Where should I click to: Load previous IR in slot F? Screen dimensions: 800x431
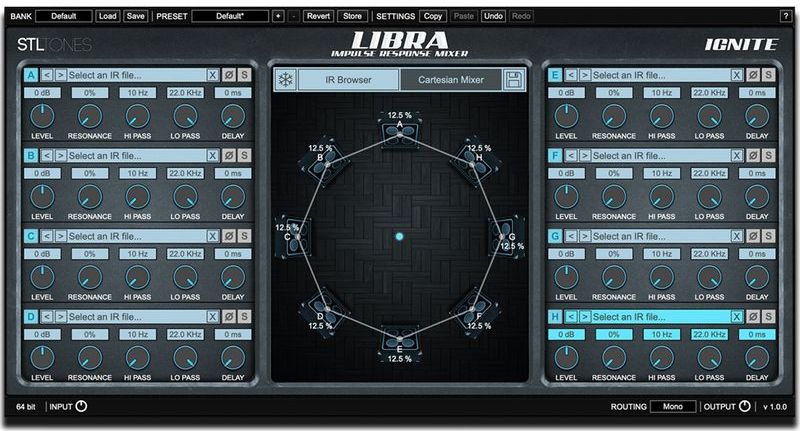click(x=571, y=156)
